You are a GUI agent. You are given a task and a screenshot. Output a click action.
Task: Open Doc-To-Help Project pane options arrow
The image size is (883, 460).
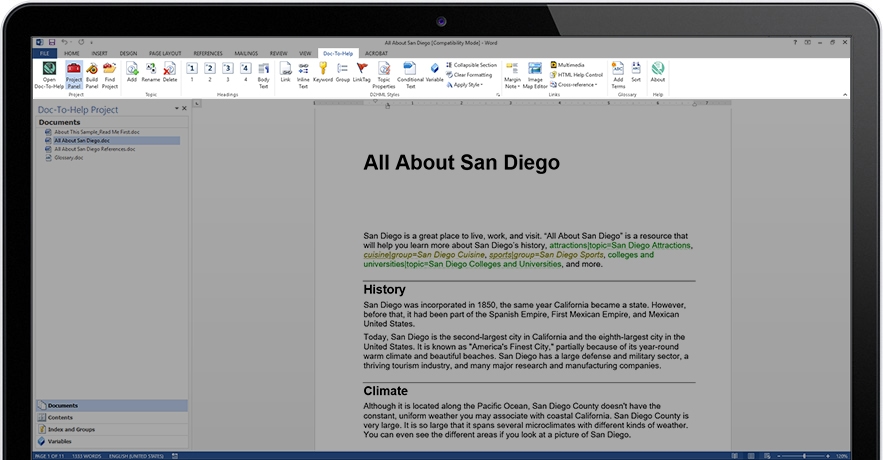(176, 108)
